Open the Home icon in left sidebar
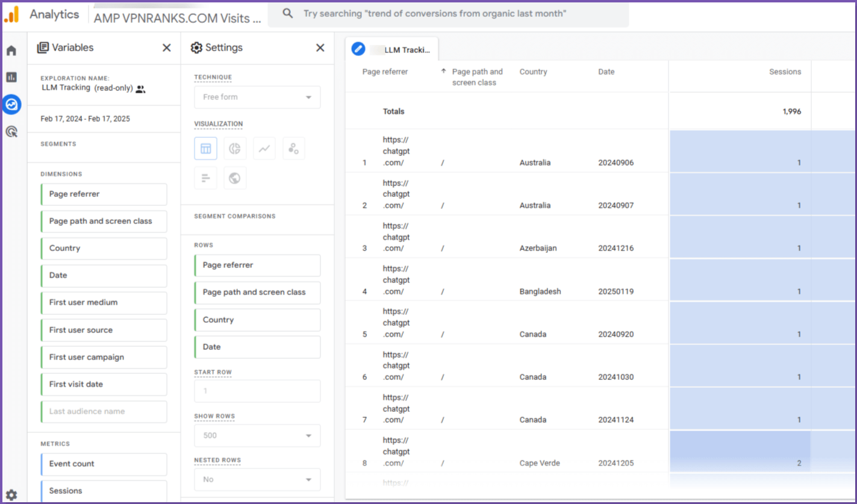The image size is (857, 504). pyautogui.click(x=11, y=51)
